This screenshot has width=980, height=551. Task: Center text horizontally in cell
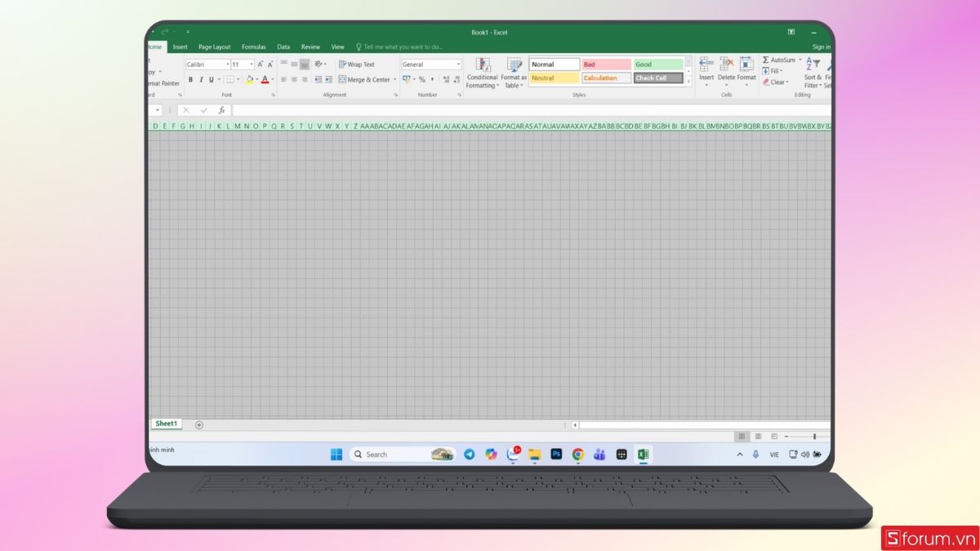point(294,80)
